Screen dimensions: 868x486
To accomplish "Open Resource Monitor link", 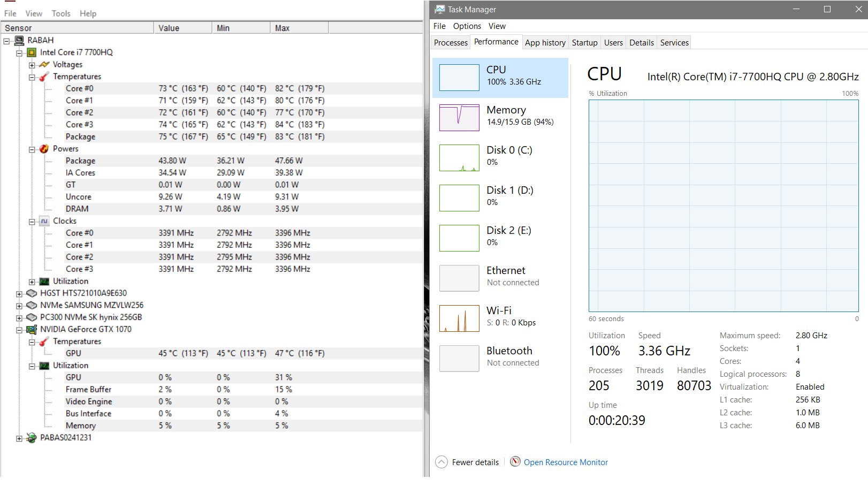I will coord(566,462).
